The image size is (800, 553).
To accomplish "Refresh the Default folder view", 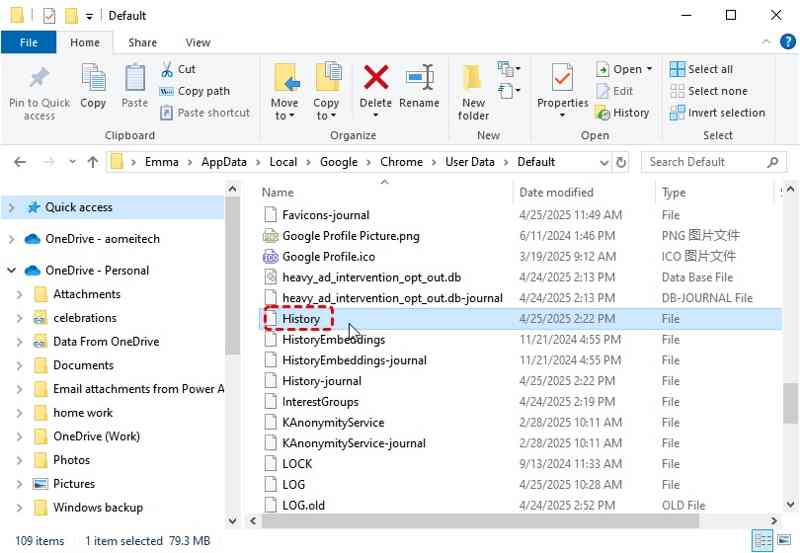I will pos(621,162).
